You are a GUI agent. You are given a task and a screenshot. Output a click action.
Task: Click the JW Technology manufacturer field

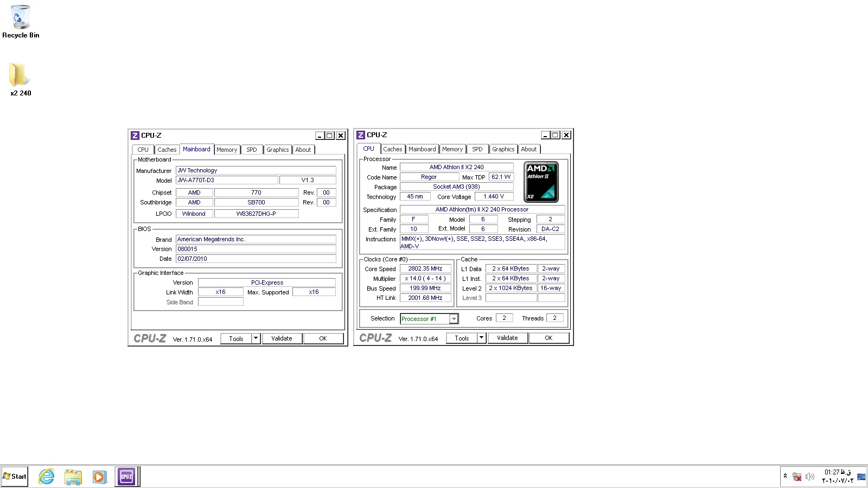(x=256, y=170)
